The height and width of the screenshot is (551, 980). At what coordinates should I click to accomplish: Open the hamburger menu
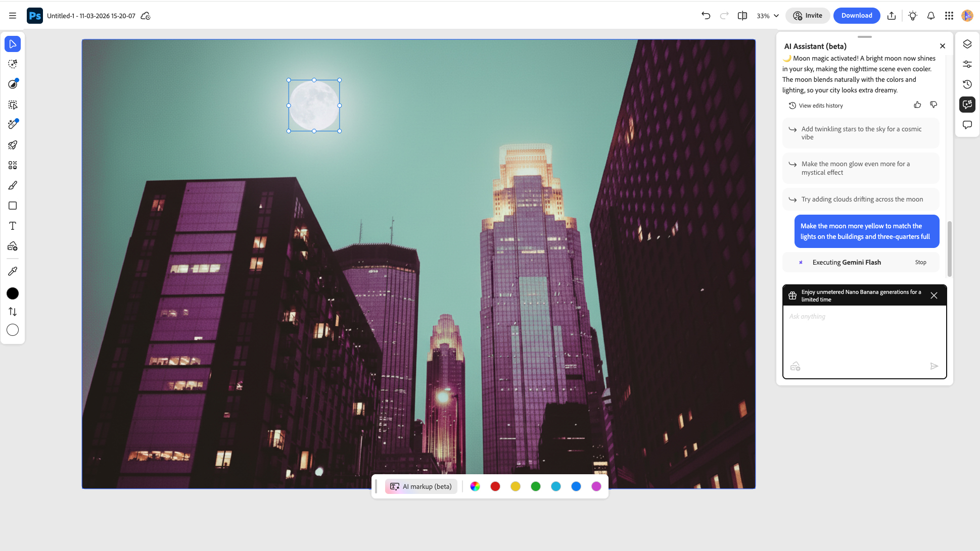tap(13, 15)
